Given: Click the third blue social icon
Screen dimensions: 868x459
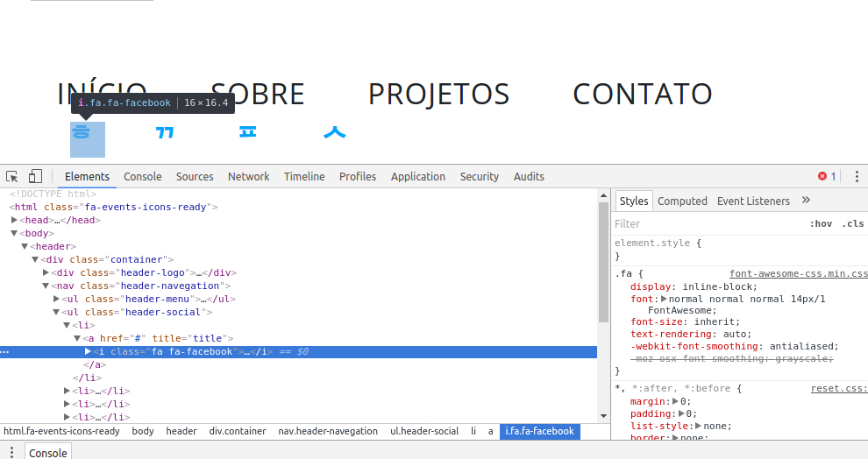Looking at the screenshot, I should pos(247,131).
